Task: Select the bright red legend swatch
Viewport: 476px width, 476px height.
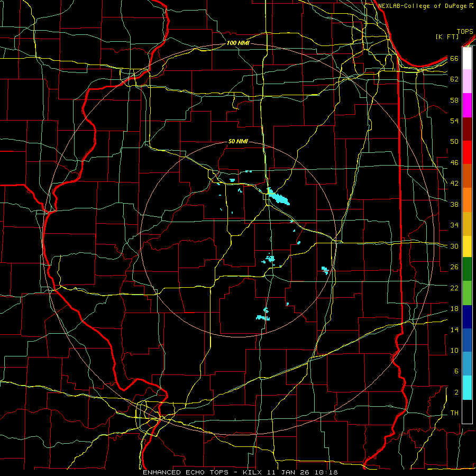Action: tap(467, 152)
